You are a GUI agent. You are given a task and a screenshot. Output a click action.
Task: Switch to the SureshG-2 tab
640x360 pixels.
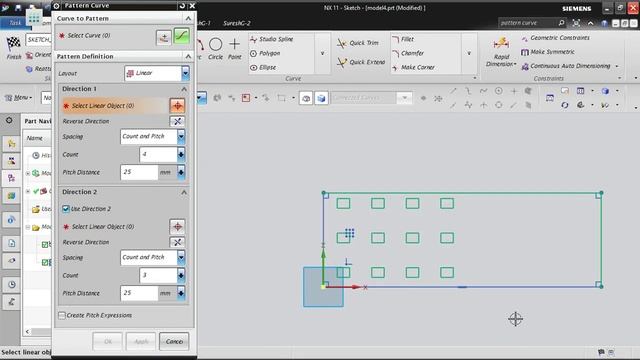[x=237, y=23]
